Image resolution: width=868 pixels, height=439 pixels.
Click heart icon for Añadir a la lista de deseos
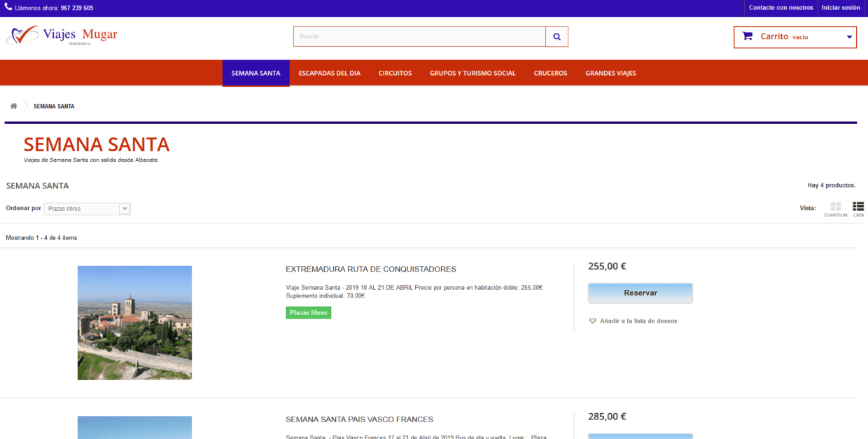coord(593,321)
